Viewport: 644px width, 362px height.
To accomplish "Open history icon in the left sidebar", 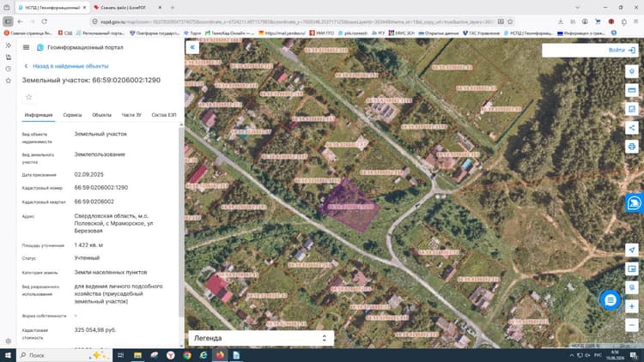I will [9, 69].
